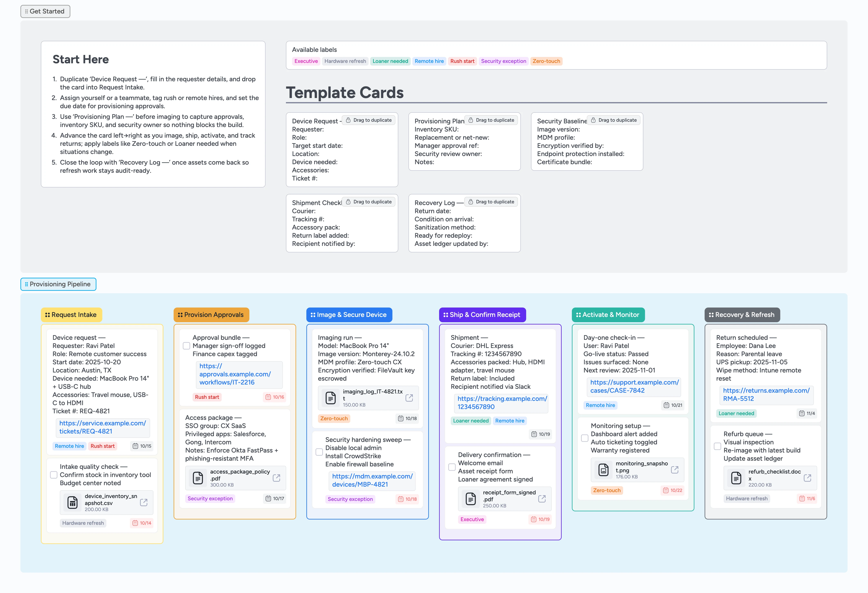Click Drag to duplicate on the Recovery Log template
Screen dimensions: 868x593
[491, 201]
